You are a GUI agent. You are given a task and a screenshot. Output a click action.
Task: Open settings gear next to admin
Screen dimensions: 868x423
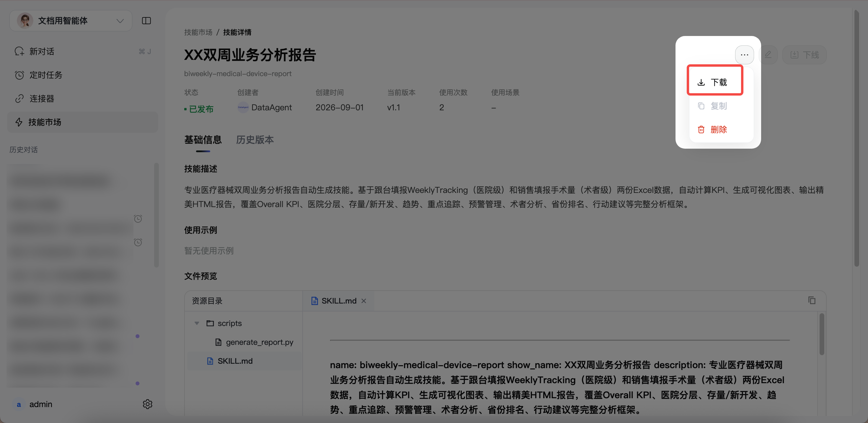[x=147, y=404]
